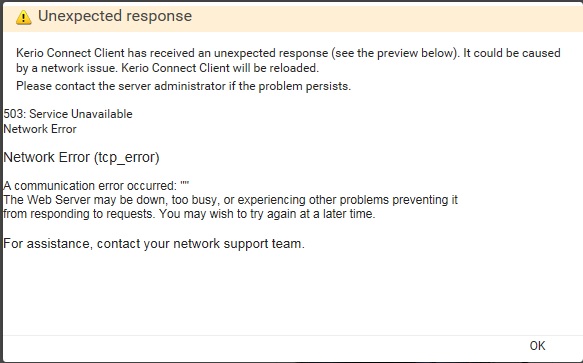This screenshot has width=583, height=363.
Task: Click "For assistance, contact your network support team"
Action: 154,244
